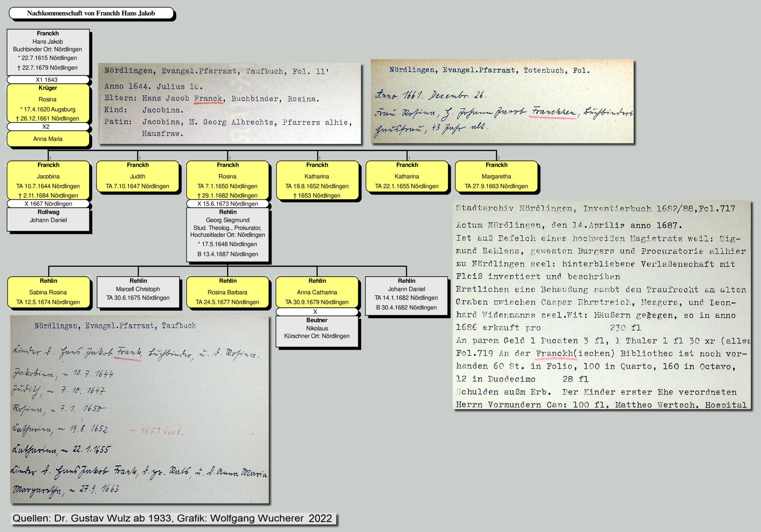Select the Franckh Hans Jakob ancestor box
Viewport: 761px width, 532px height.
pyautogui.click(x=48, y=51)
